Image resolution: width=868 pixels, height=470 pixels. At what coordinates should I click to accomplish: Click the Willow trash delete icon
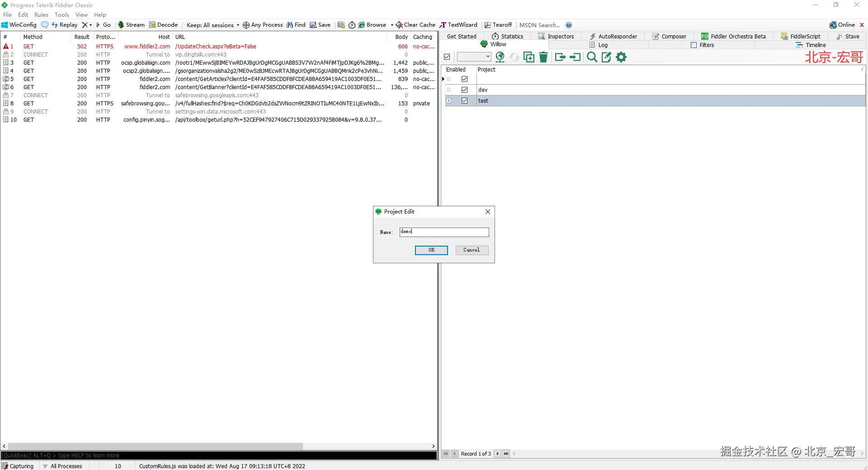point(543,57)
